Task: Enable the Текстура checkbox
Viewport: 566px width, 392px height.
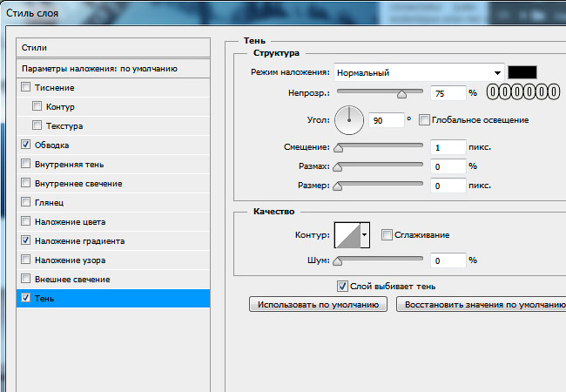Action: [37, 125]
